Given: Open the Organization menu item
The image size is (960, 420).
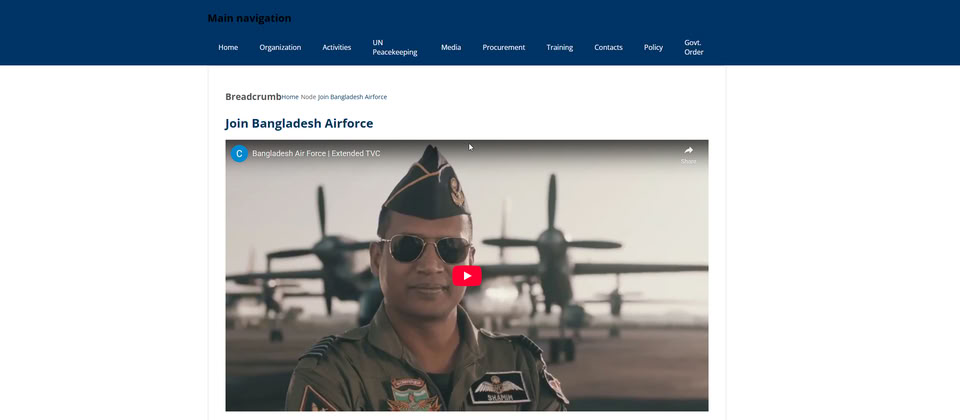Looking at the screenshot, I should (x=280, y=47).
